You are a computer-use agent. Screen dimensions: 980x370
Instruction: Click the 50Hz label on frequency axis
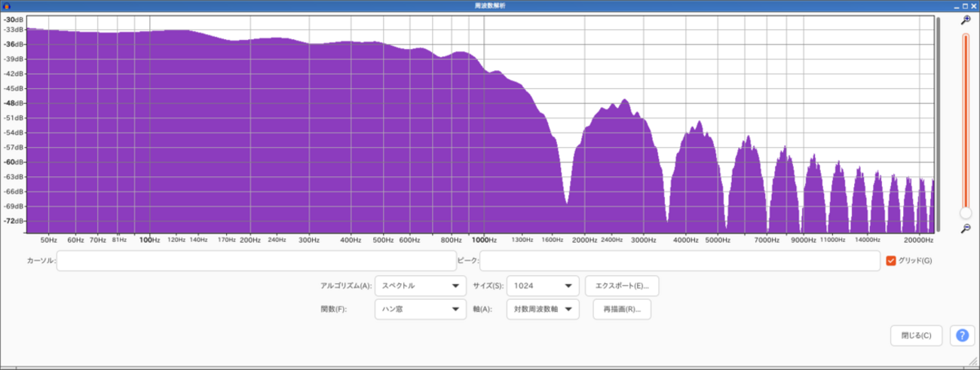[50, 240]
